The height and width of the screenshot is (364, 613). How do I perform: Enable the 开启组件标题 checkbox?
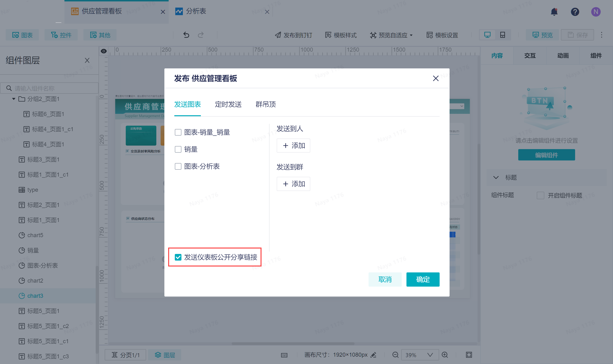pyautogui.click(x=540, y=195)
